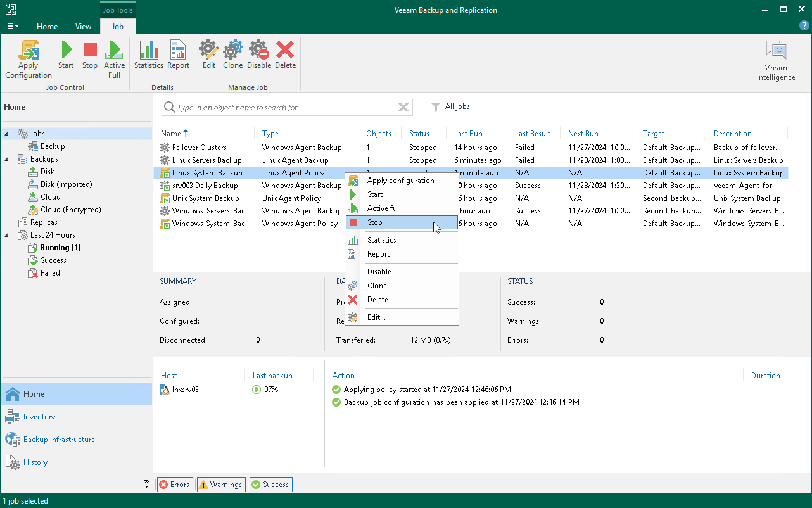Open Statistics from the ribbon

pyautogui.click(x=149, y=55)
